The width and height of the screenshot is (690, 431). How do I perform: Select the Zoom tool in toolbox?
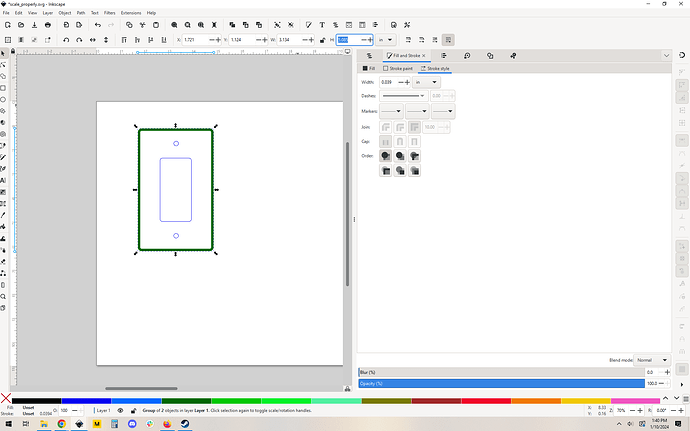click(x=3, y=296)
